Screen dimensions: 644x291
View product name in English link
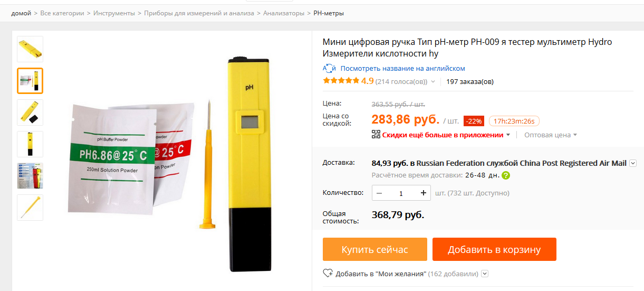click(402, 69)
